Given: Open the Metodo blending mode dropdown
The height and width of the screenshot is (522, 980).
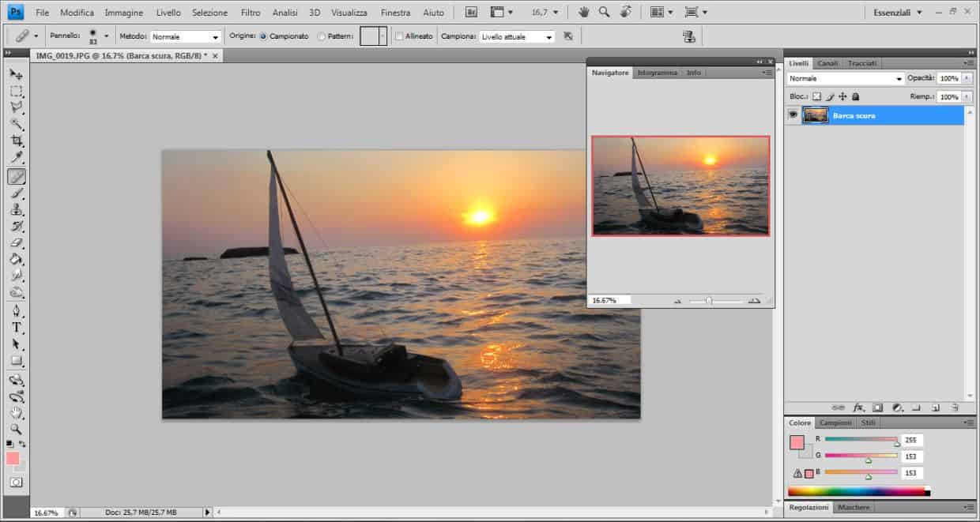Looking at the screenshot, I should point(186,36).
